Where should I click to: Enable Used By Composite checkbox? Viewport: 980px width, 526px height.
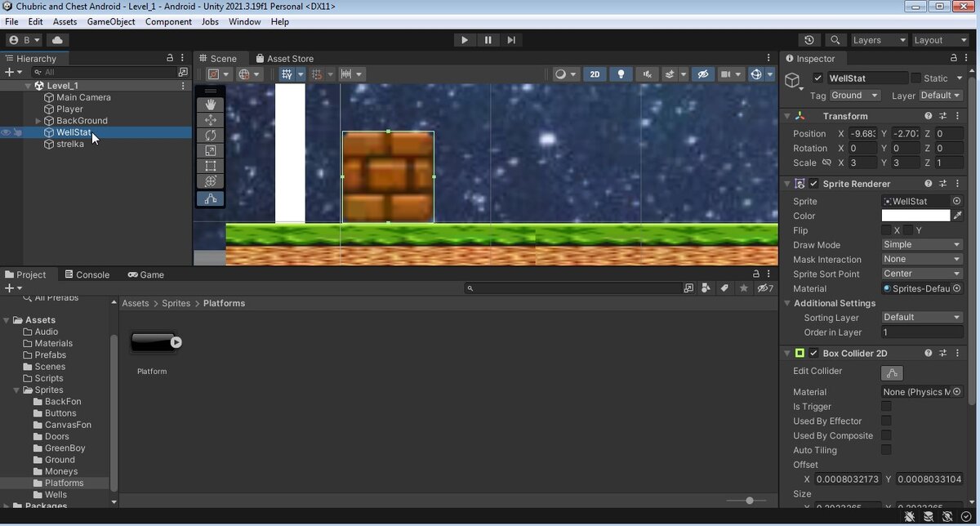(886, 435)
